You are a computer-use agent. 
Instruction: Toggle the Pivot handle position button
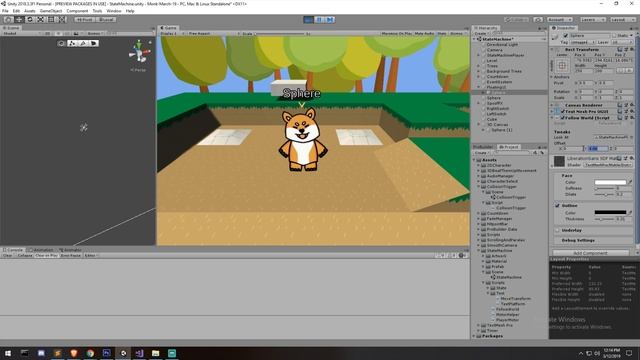(84, 19)
